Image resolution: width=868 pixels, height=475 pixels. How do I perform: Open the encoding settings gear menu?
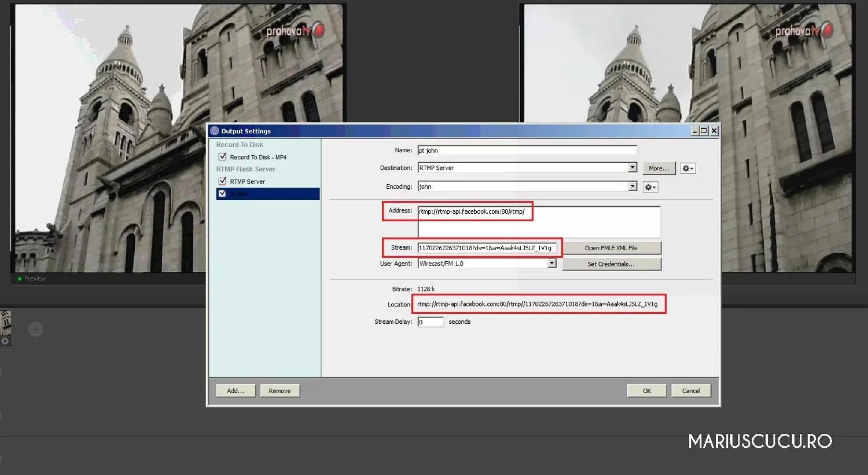point(650,187)
